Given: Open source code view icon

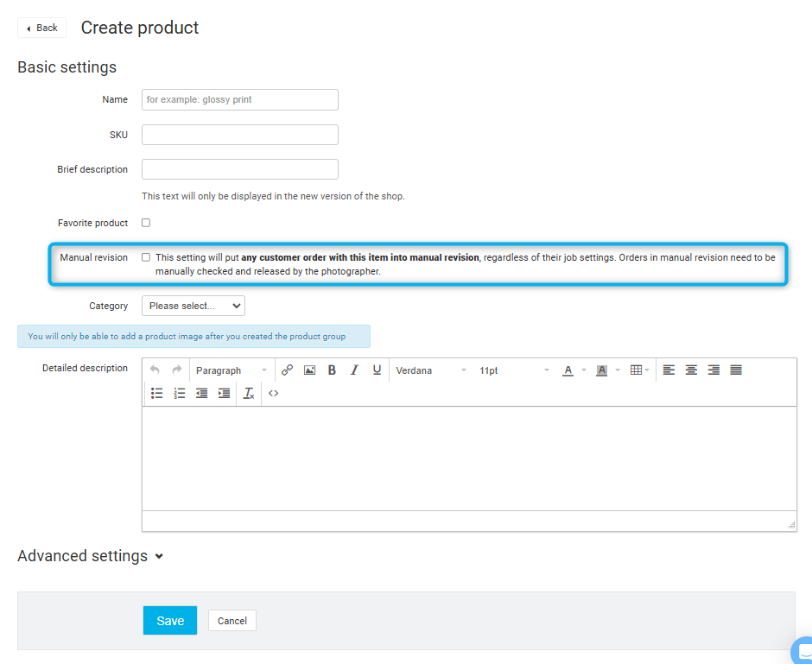Looking at the screenshot, I should 274,394.
